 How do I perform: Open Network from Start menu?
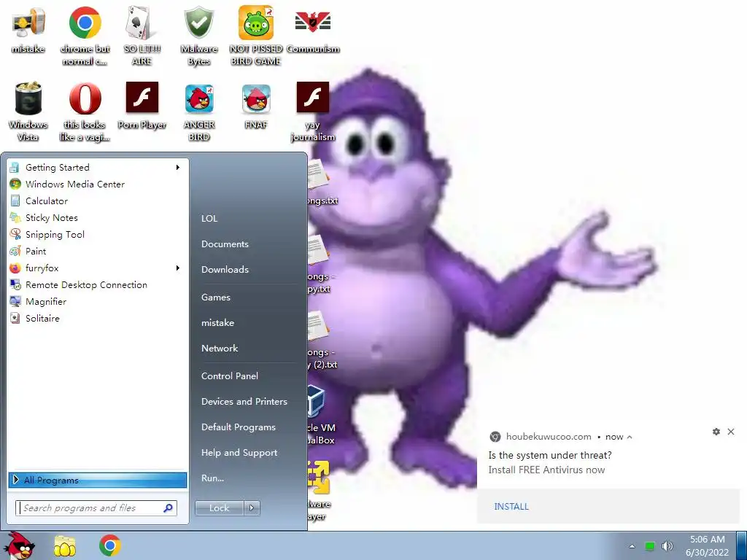pos(220,348)
